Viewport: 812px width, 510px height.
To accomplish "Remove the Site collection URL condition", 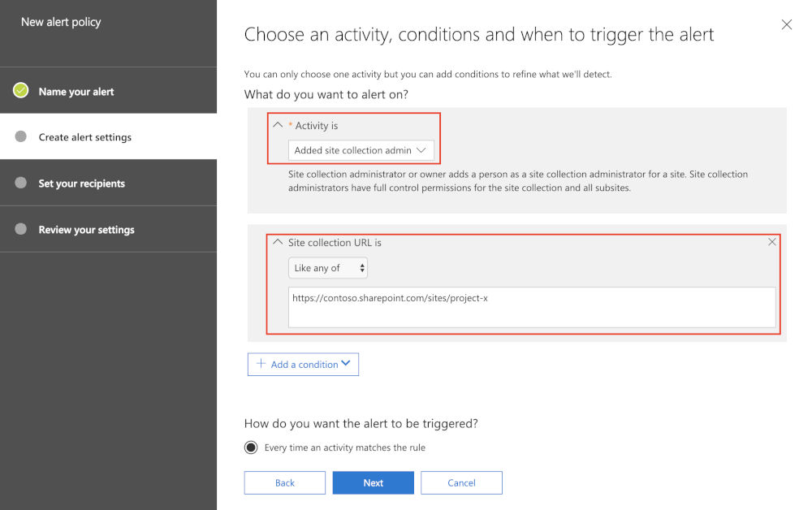I will (x=771, y=242).
